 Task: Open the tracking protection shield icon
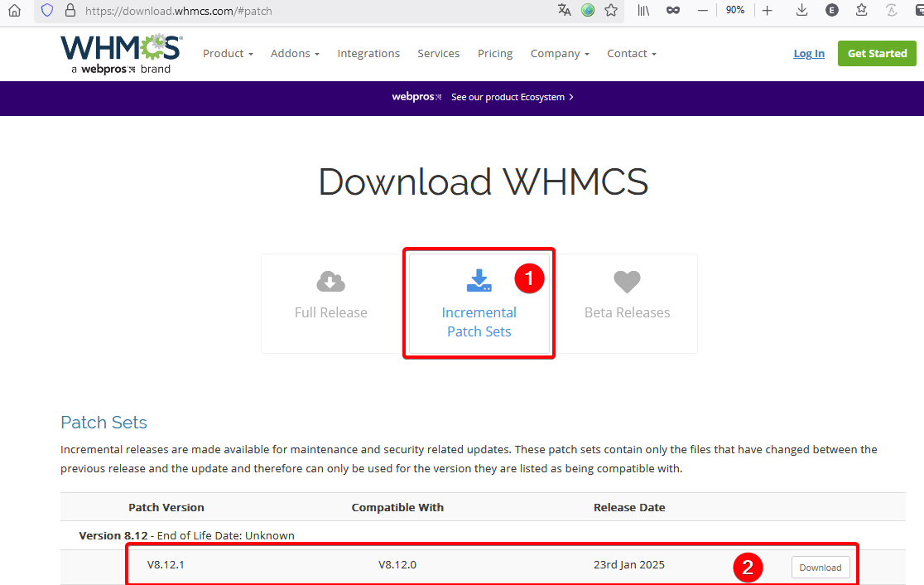(47, 11)
